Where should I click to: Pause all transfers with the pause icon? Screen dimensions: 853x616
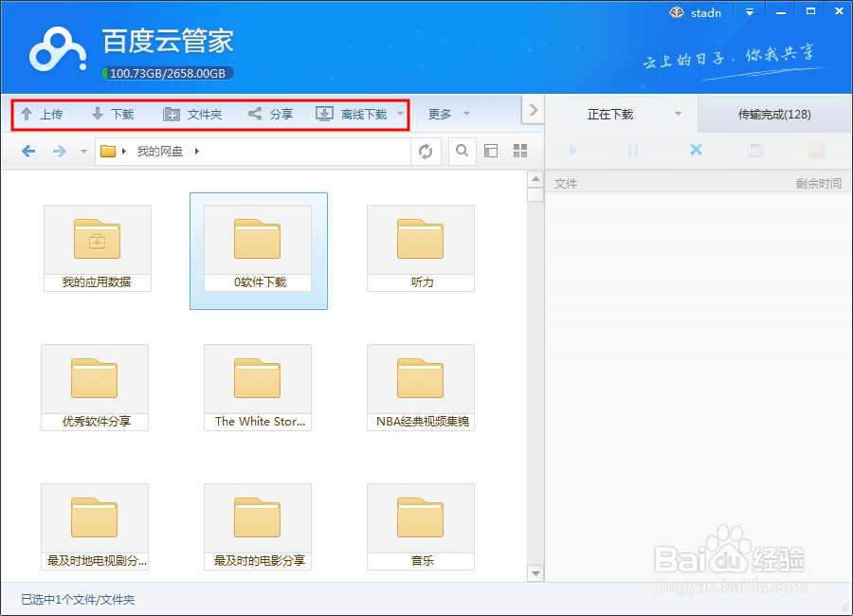tap(631, 150)
